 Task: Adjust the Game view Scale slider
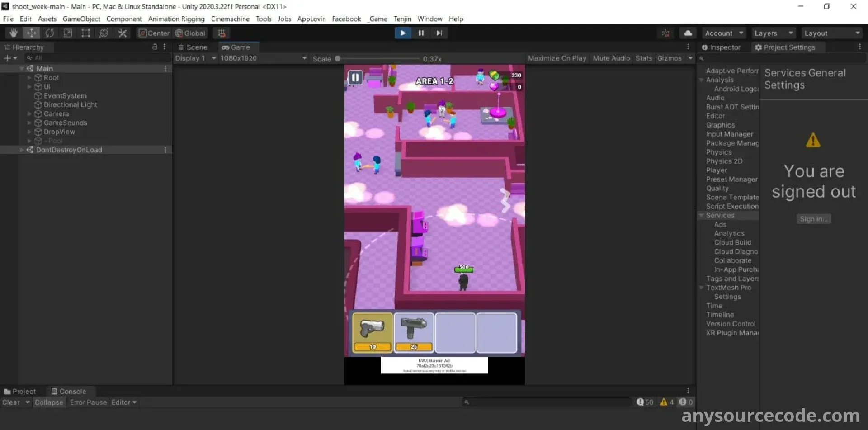[338, 59]
